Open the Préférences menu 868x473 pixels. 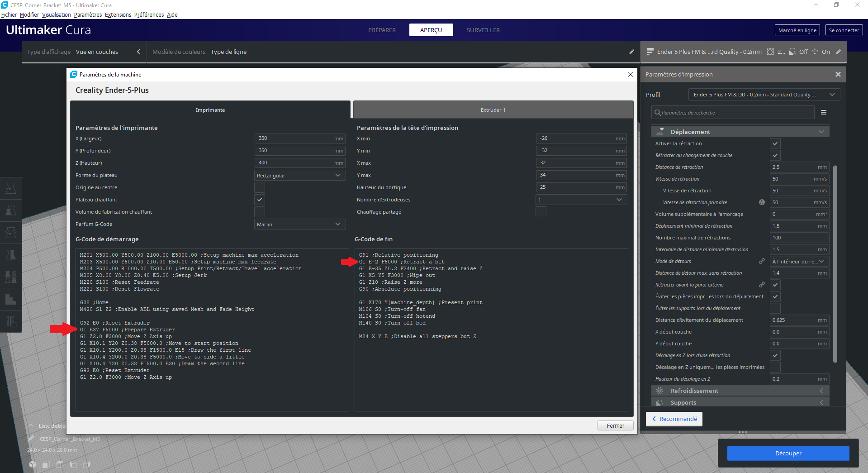149,14
